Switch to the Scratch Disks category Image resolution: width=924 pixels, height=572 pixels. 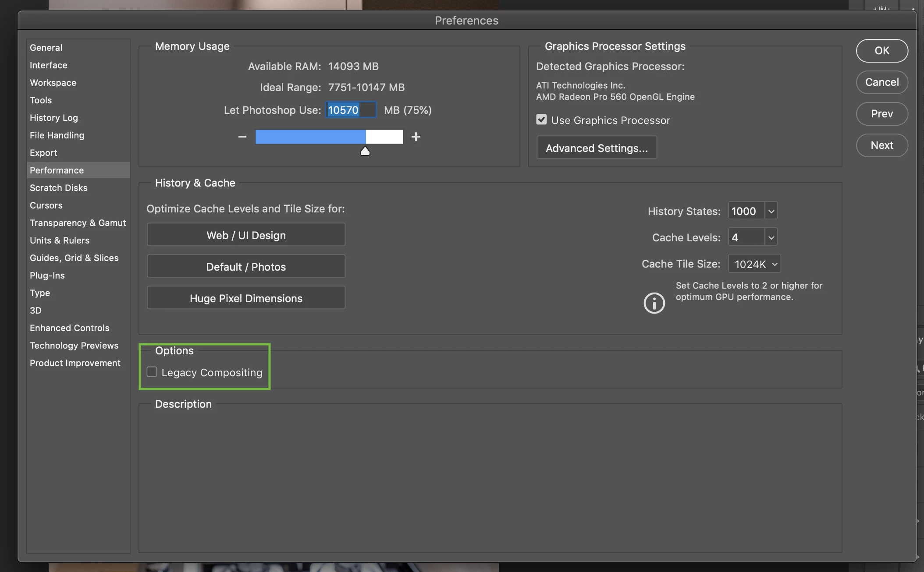pos(58,188)
